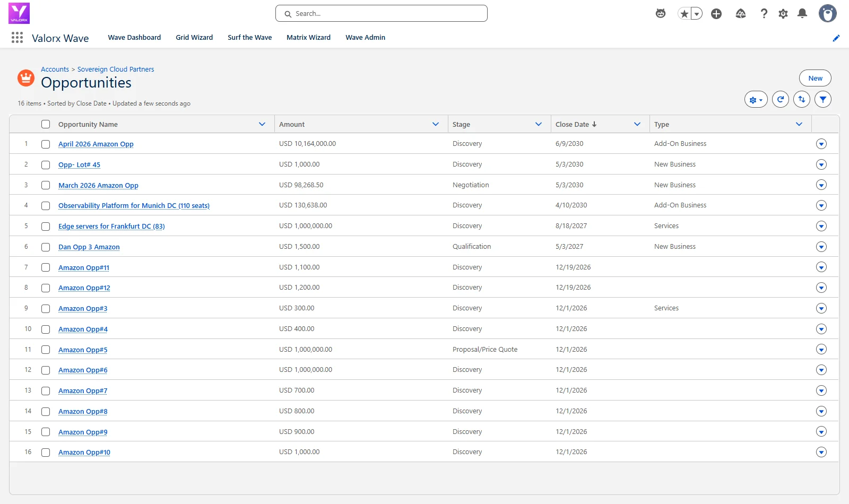849x504 pixels.
Task: Expand Stage column menu chevron
Action: pyautogui.click(x=539, y=124)
